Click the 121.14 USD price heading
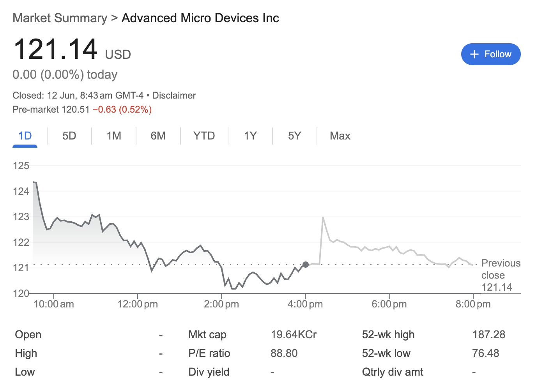552x392 pixels. [72, 49]
